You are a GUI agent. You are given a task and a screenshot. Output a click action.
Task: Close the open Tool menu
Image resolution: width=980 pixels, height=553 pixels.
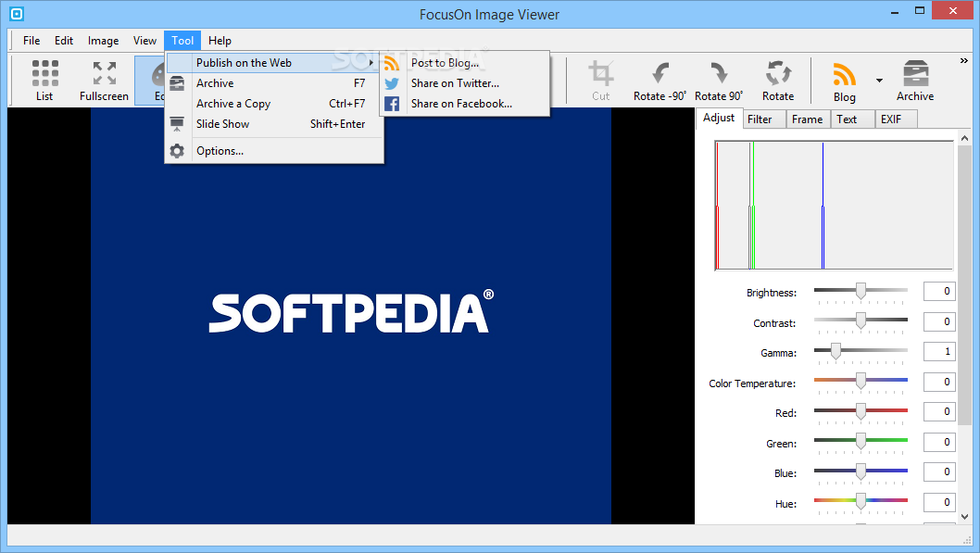[182, 41]
